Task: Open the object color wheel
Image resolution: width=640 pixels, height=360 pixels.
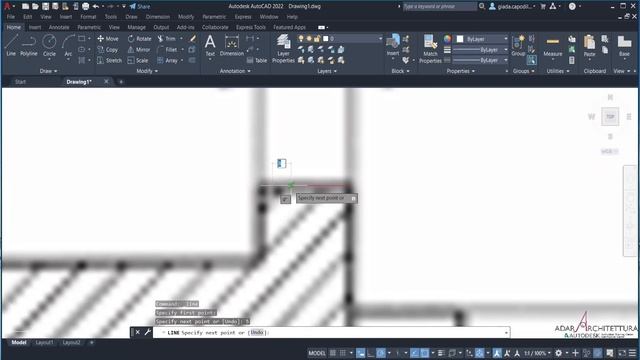Action: (447, 39)
